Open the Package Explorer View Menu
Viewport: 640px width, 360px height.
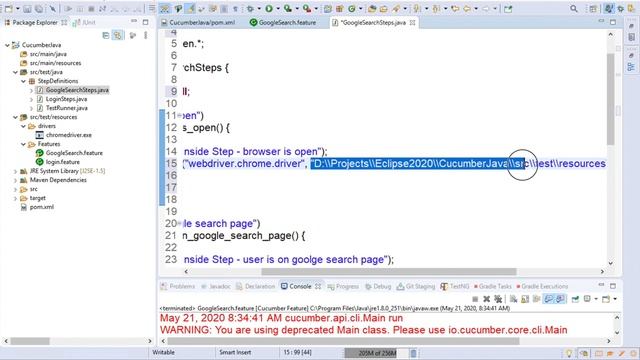pyautogui.click(x=146, y=36)
